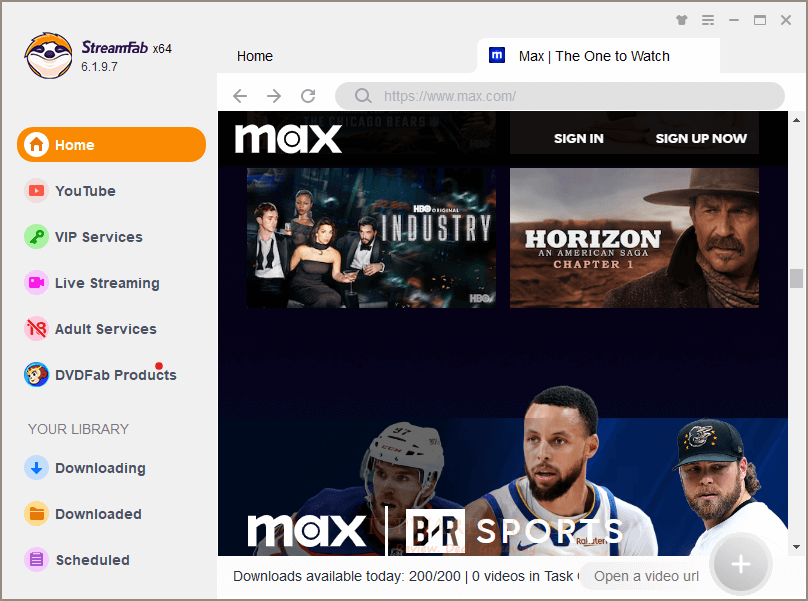Click the StreamFab sloth logo
This screenshot has width=808, height=601.
click(x=48, y=56)
